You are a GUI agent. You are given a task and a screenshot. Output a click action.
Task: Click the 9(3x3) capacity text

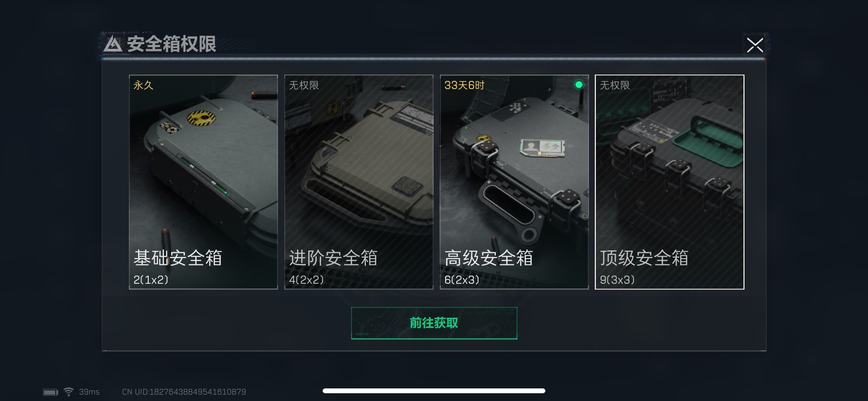tap(617, 280)
